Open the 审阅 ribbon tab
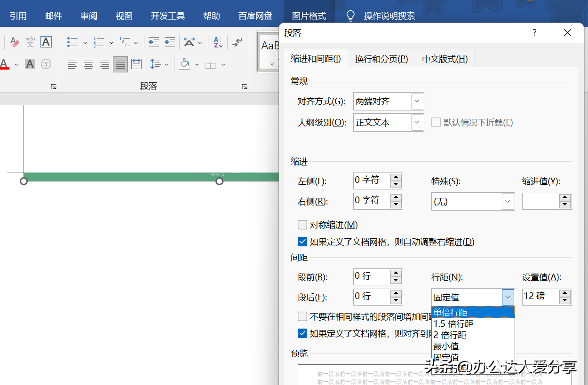Viewport: 588px width, 385px height. click(89, 16)
